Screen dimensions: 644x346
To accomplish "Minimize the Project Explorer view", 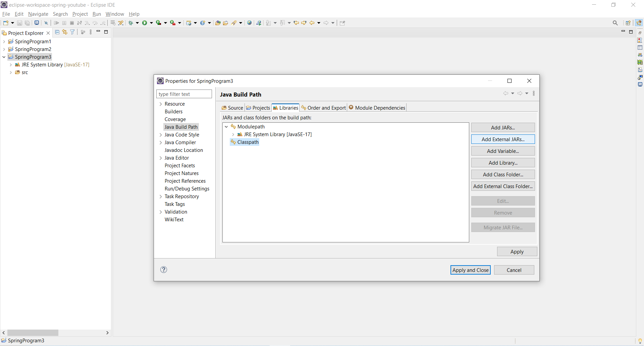I will (98, 32).
